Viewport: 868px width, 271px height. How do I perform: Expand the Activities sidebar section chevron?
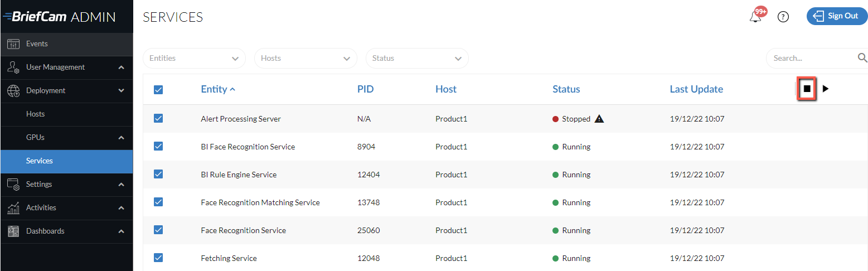[121, 207]
